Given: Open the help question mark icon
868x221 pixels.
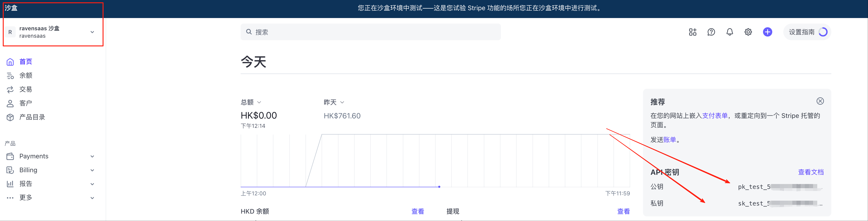Looking at the screenshot, I should click(711, 32).
